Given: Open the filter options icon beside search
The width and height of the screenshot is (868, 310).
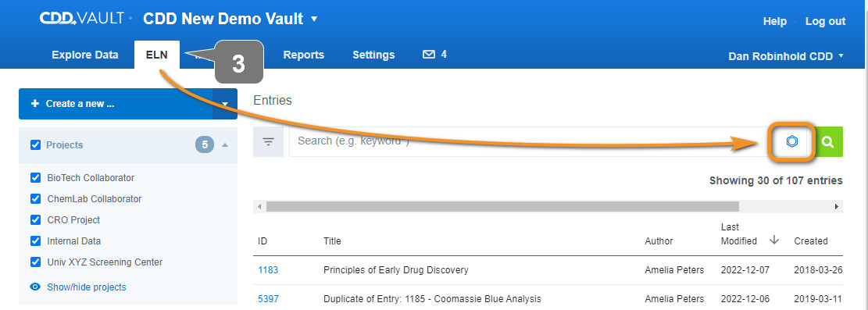Looking at the screenshot, I should (x=269, y=141).
